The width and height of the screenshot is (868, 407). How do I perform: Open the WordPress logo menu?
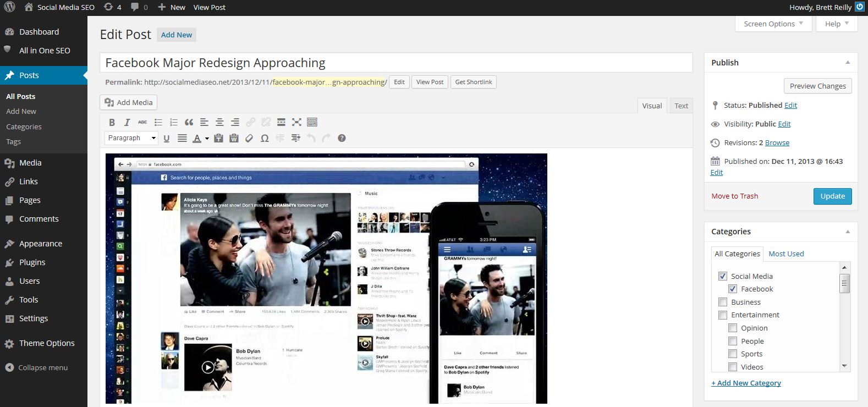(x=9, y=7)
